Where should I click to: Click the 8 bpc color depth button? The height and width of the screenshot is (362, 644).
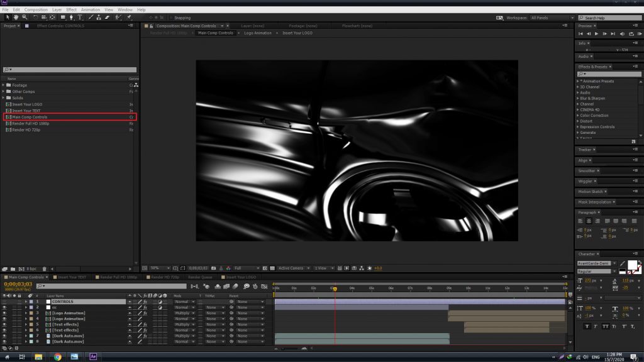click(31, 269)
